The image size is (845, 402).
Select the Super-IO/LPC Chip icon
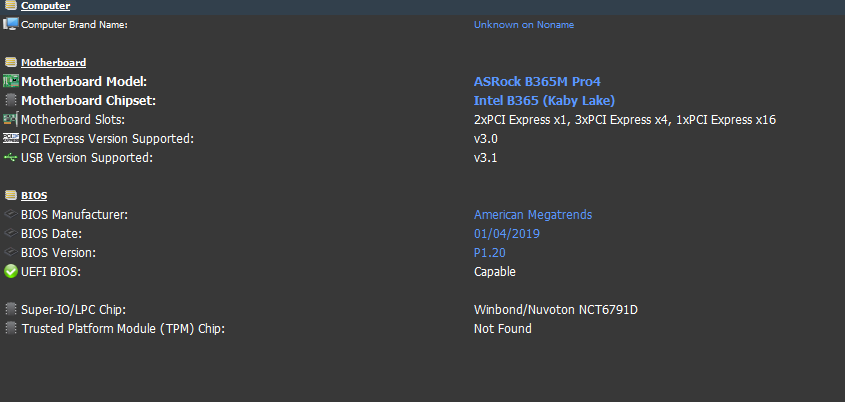[10, 309]
